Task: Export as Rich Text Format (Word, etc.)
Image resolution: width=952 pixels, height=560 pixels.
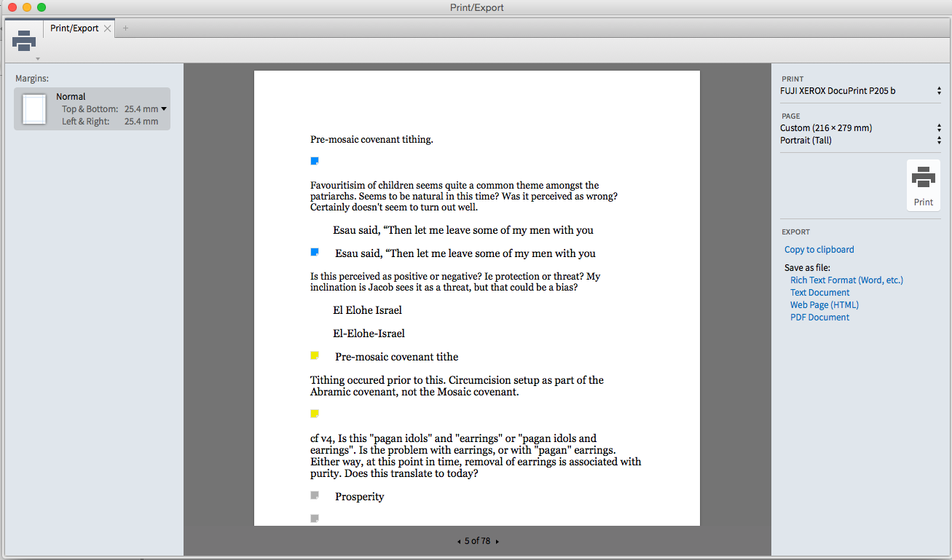Action: (x=846, y=280)
